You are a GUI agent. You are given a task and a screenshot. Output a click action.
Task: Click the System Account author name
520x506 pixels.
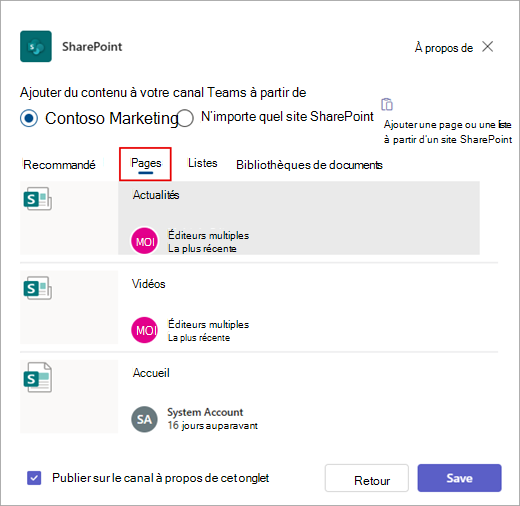coord(205,412)
